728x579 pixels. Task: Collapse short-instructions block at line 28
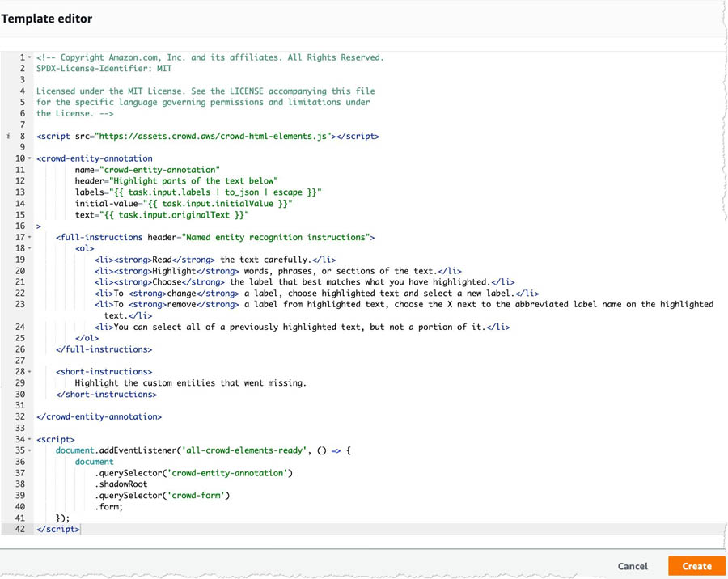coord(30,372)
